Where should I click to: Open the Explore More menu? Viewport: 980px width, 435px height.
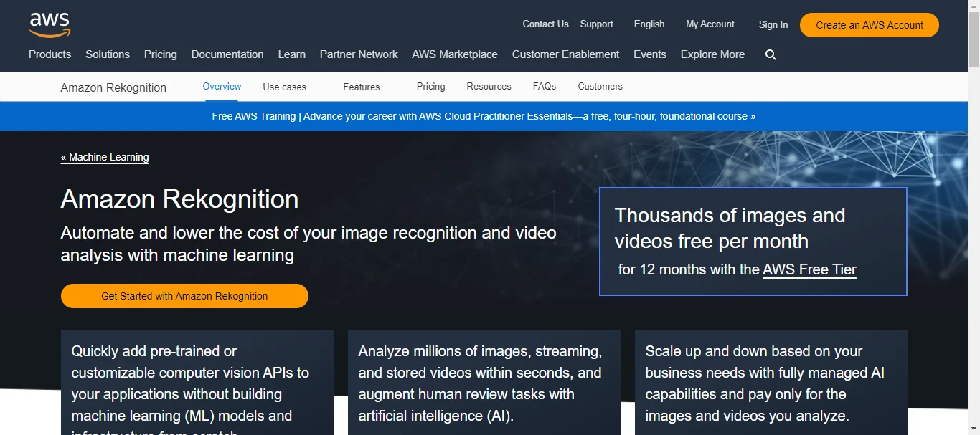tap(712, 54)
